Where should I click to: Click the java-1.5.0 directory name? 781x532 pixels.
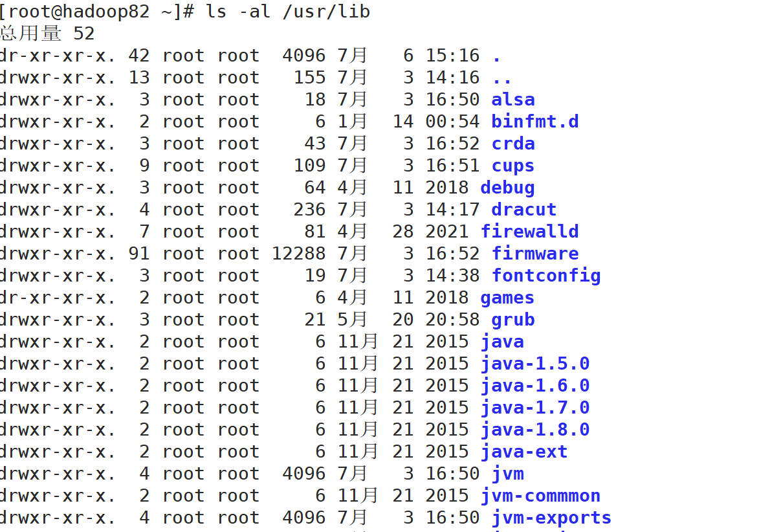coord(534,364)
